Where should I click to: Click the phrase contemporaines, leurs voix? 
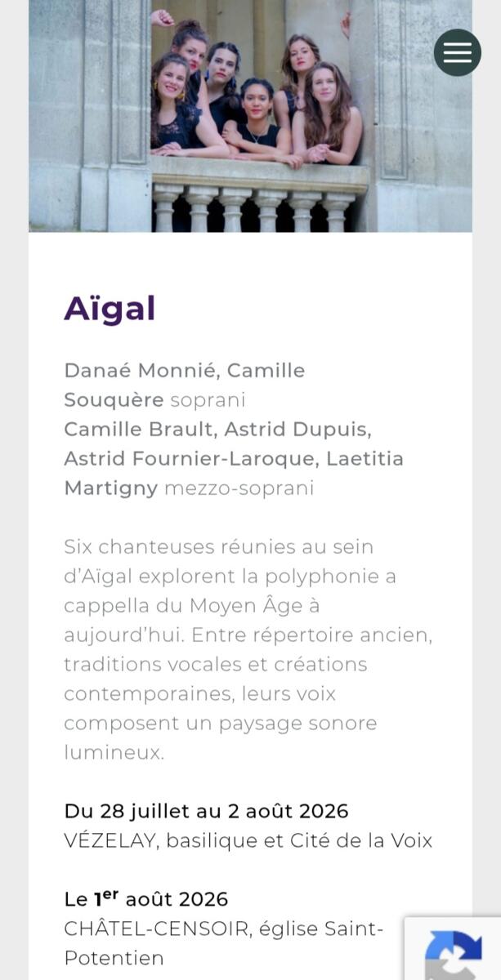click(199, 694)
